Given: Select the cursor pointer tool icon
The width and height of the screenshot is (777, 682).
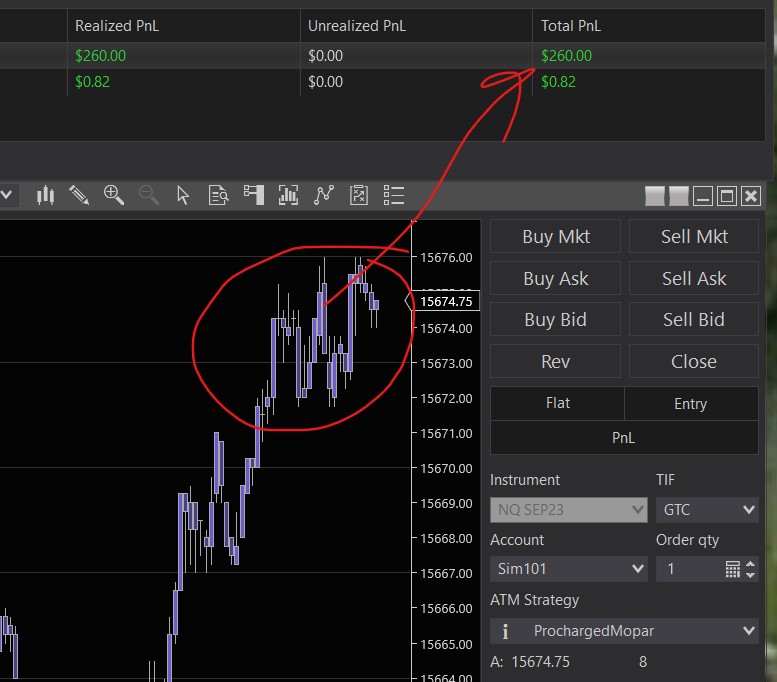Looking at the screenshot, I should (183, 195).
